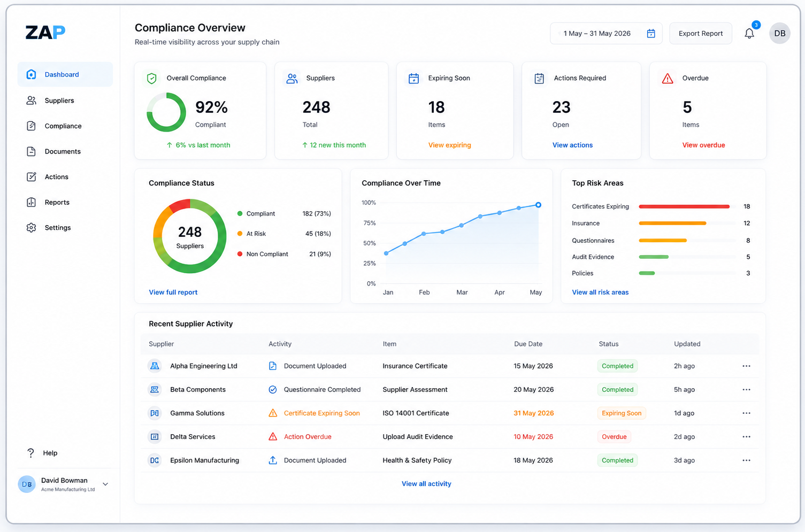Click the Expiring Soon calendar icon
The height and width of the screenshot is (532, 805).
pos(413,79)
